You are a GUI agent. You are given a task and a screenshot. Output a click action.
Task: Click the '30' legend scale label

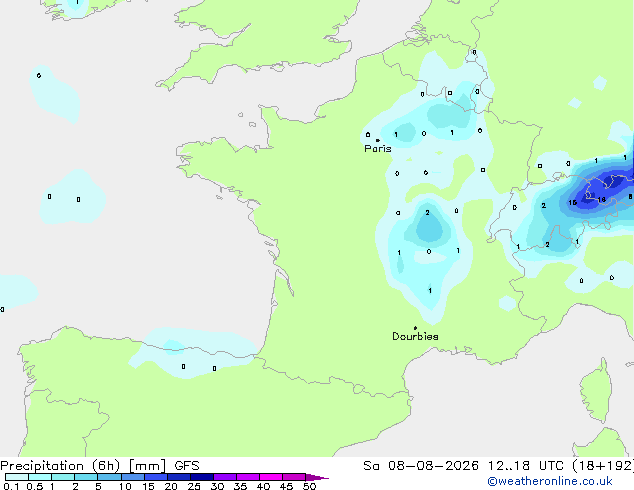tap(217, 486)
